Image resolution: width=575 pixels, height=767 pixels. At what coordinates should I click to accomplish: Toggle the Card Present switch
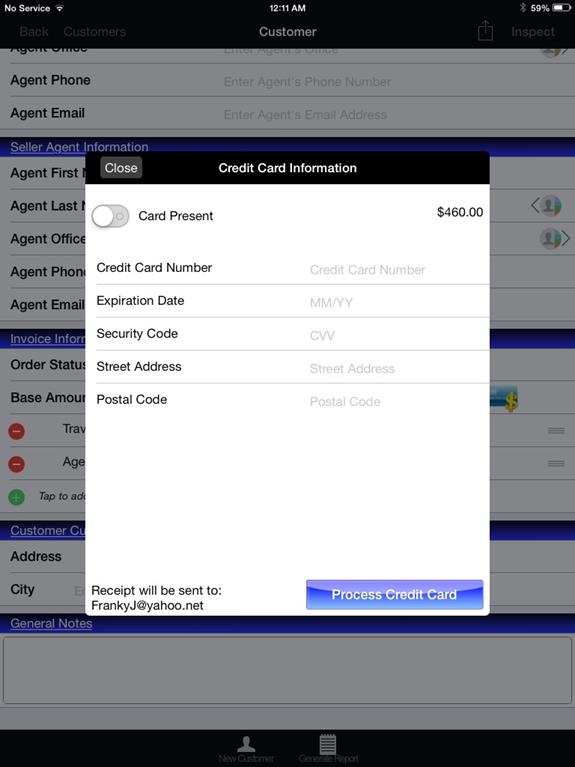click(111, 216)
